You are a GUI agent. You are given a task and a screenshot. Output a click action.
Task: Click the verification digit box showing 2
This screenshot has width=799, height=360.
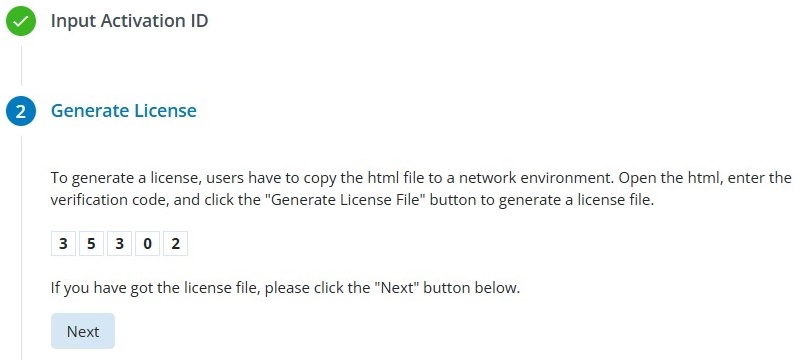click(175, 244)
